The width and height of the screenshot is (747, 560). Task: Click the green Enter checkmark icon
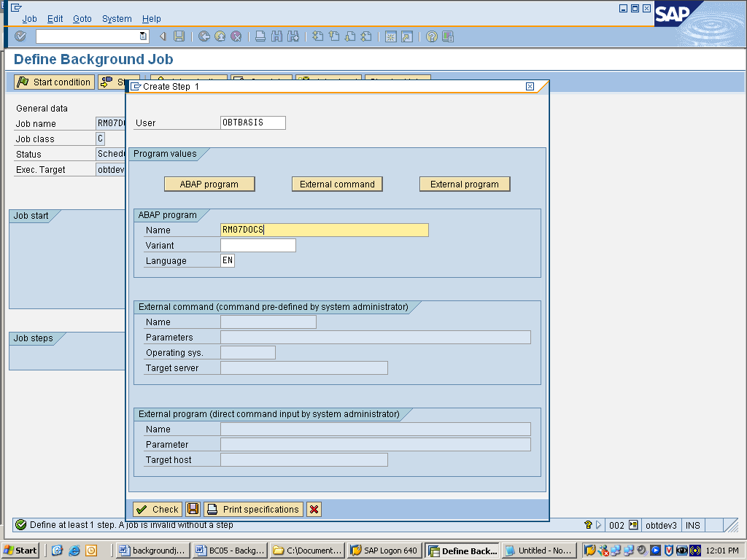pyautogui.click(x=20, y=36)
